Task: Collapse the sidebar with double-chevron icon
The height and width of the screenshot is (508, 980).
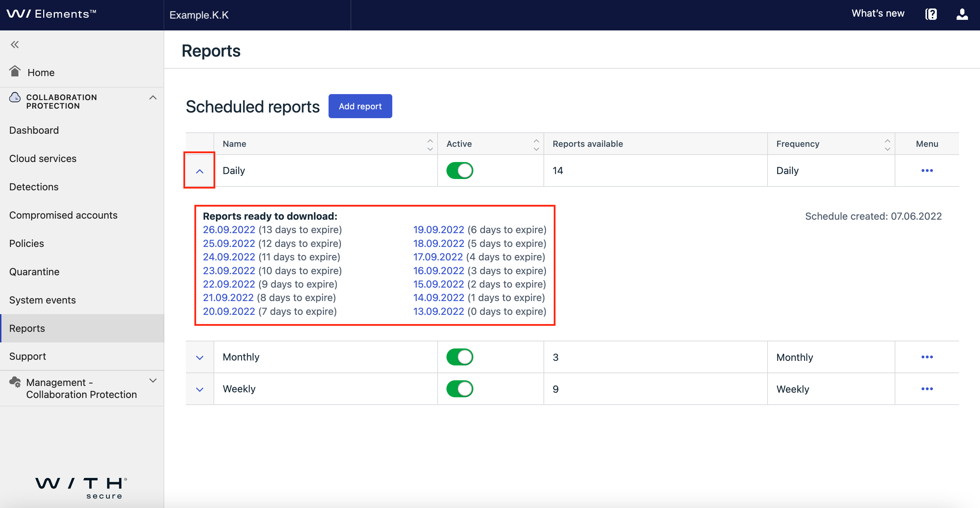Action: point(15,45)
